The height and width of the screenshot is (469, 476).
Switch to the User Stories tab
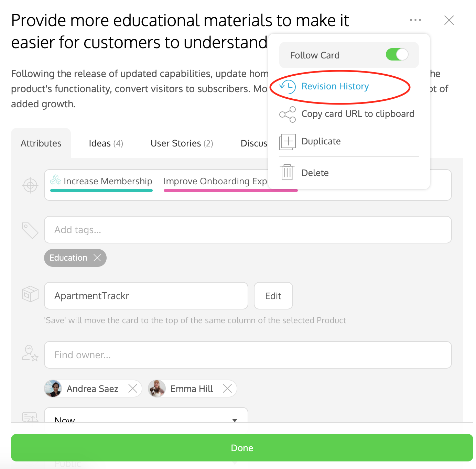pyautogui.click(x=182, y=143)
